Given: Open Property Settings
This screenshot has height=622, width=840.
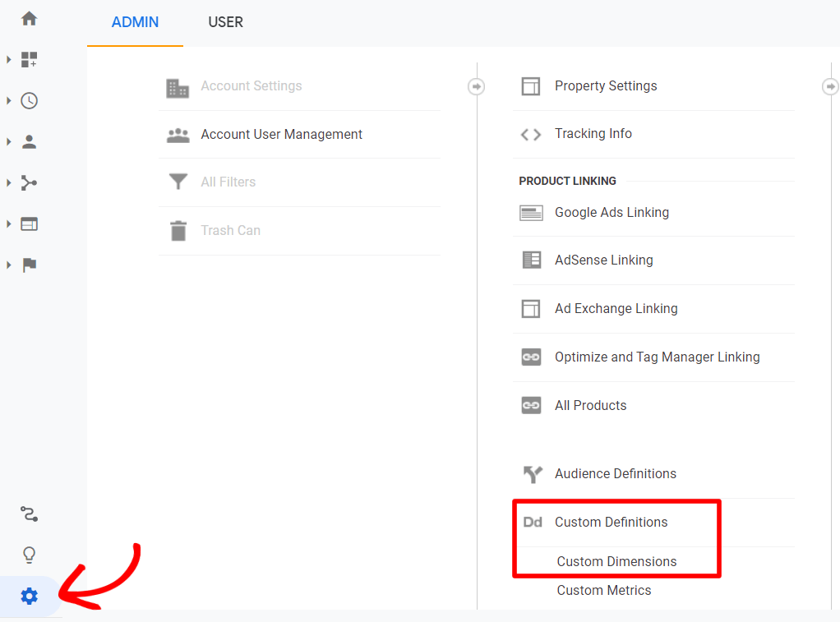Looking at the screenshot, I should (x=606, y=86).
